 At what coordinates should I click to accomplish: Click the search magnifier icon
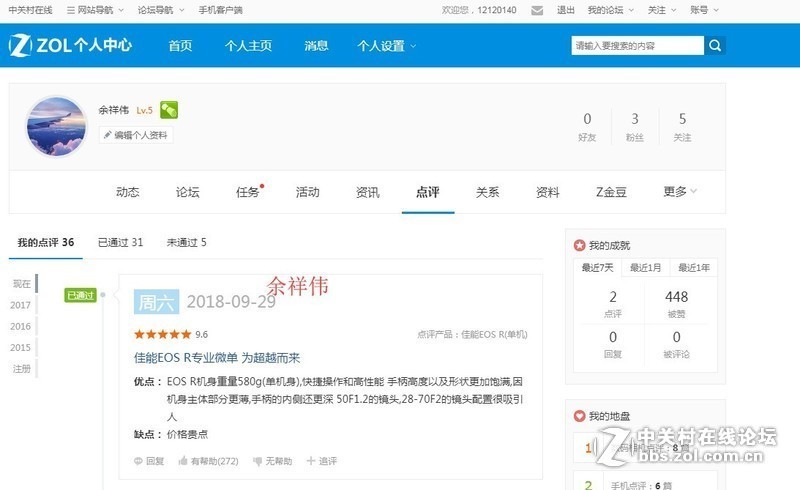click(x=715, y=46)
